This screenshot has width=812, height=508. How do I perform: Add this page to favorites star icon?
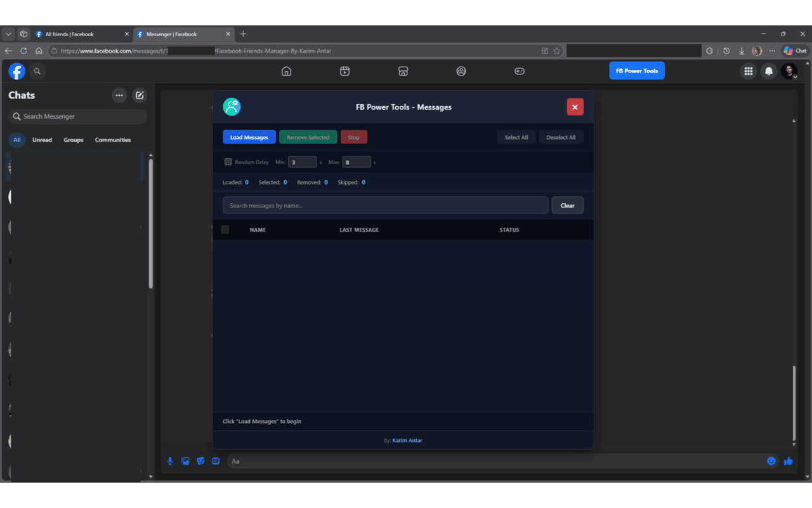557,51
